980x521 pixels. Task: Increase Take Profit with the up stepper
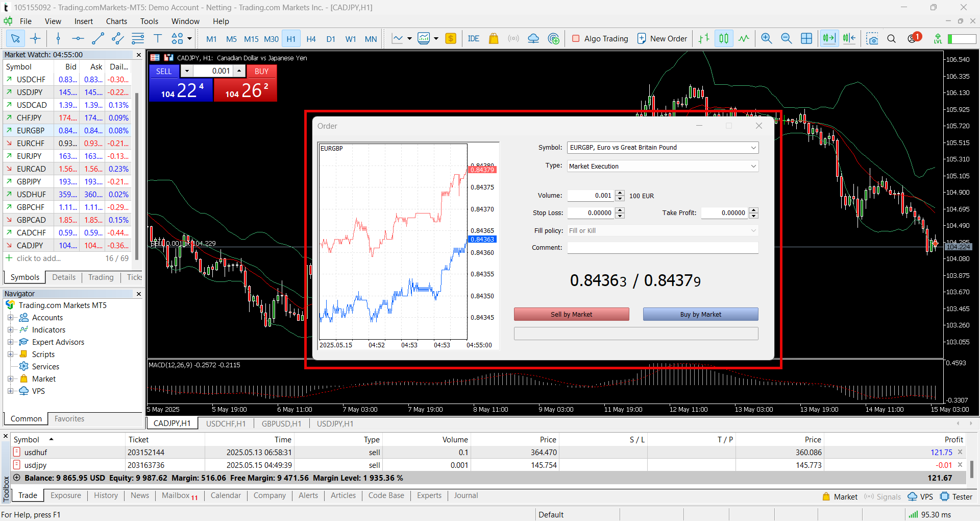(753, 210)
